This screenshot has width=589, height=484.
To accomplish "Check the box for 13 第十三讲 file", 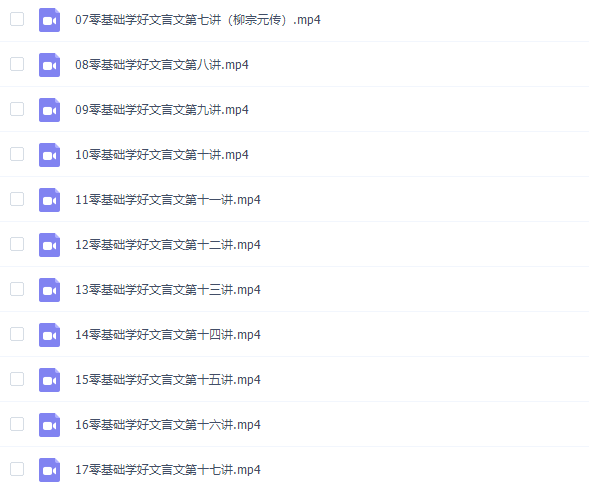I will 17,289.
